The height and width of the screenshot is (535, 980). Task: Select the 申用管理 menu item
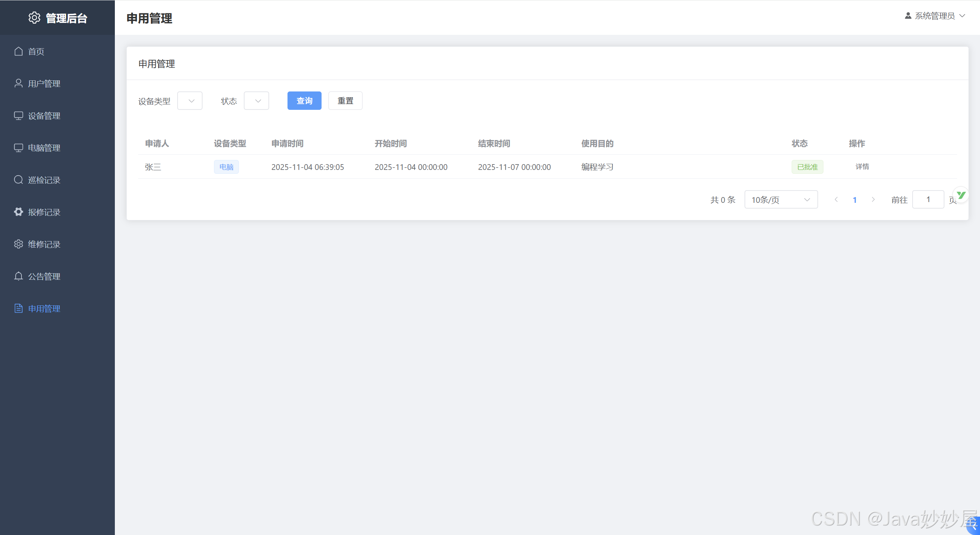(57, 308)
